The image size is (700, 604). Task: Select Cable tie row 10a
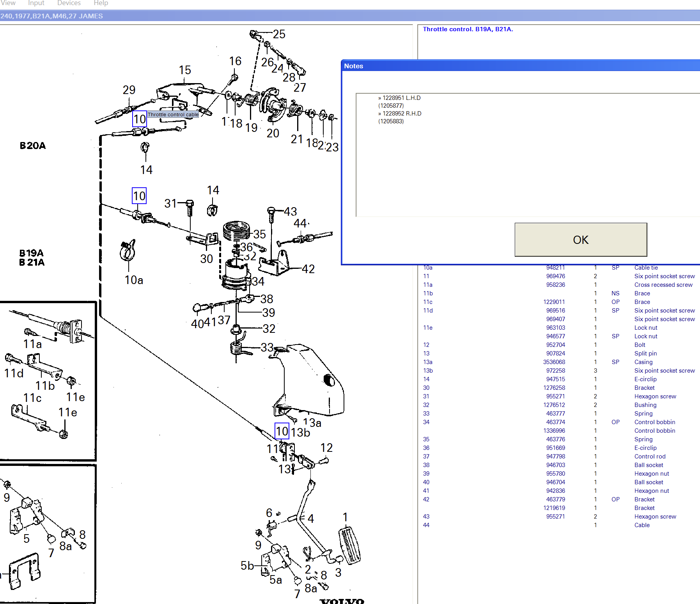point(559,268)
